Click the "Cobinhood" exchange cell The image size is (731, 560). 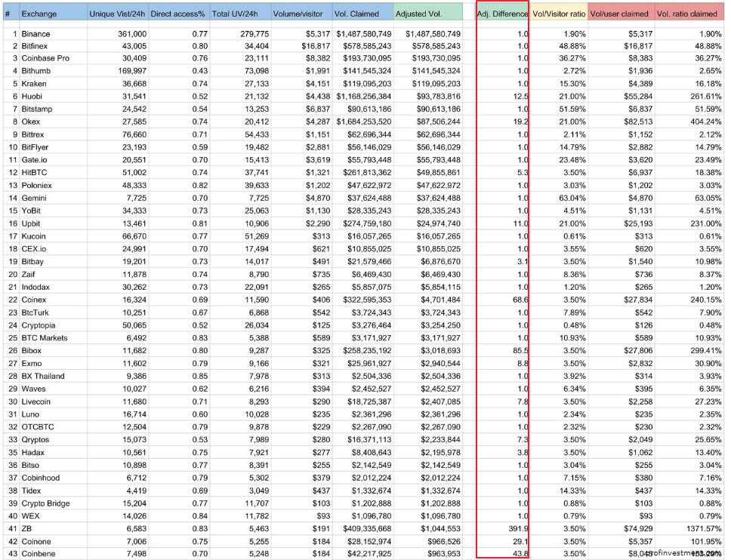[x=41, y=478]
